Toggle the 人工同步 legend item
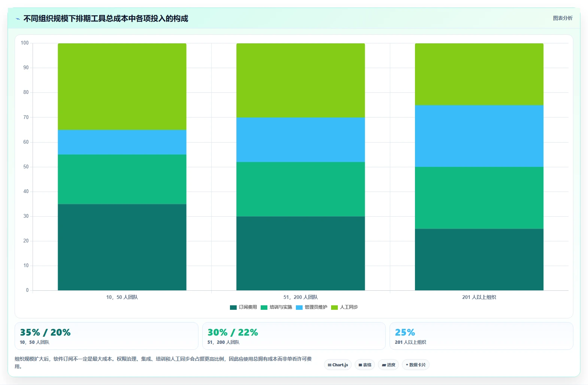Image resolution: width=588 pixels, height=385 pixels. [345, 307]
